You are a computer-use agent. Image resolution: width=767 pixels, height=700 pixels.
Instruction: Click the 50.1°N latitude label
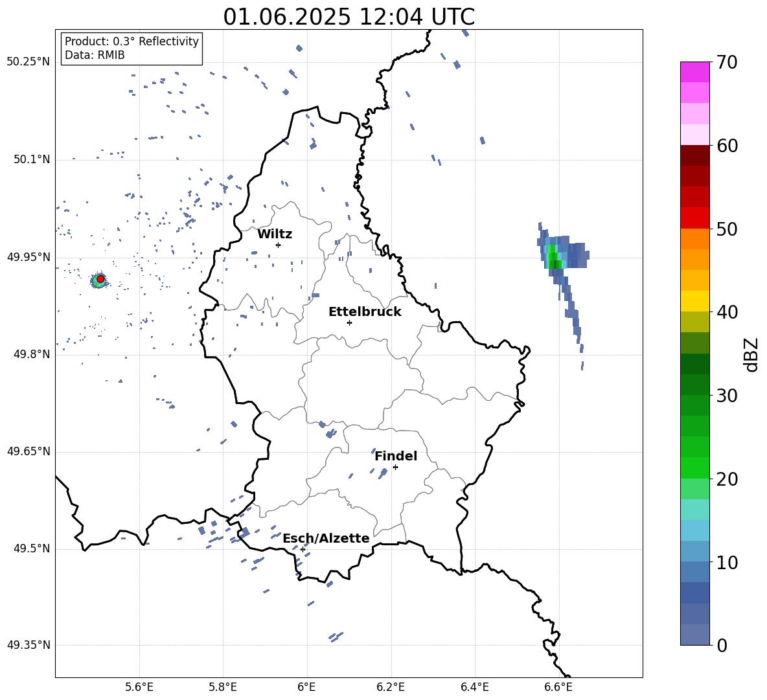pos(31,159)
